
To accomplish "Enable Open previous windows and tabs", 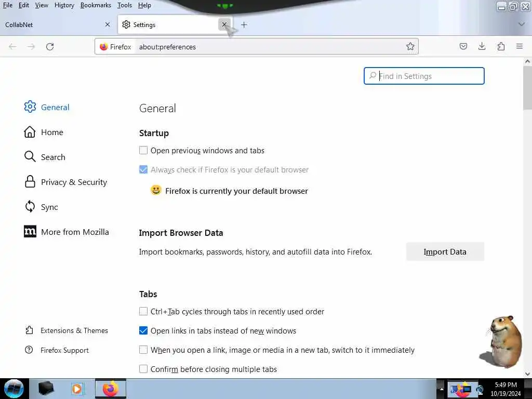I will (x=143, y=150).
